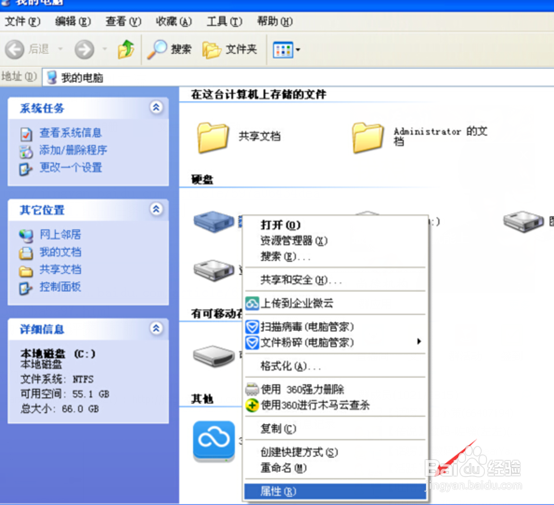Viewport: 554px width, 505px height.
Task: Select the hard drive icon at far right
Action: 523,222
